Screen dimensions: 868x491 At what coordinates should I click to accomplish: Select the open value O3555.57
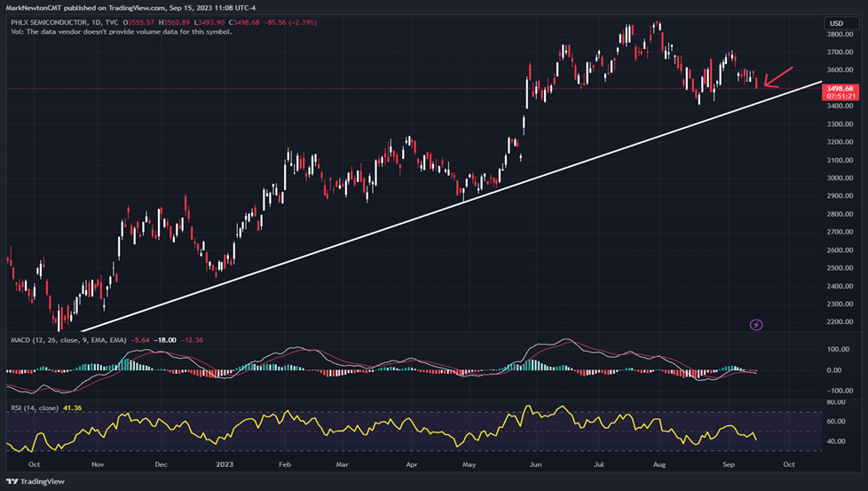tap(138, 23)
